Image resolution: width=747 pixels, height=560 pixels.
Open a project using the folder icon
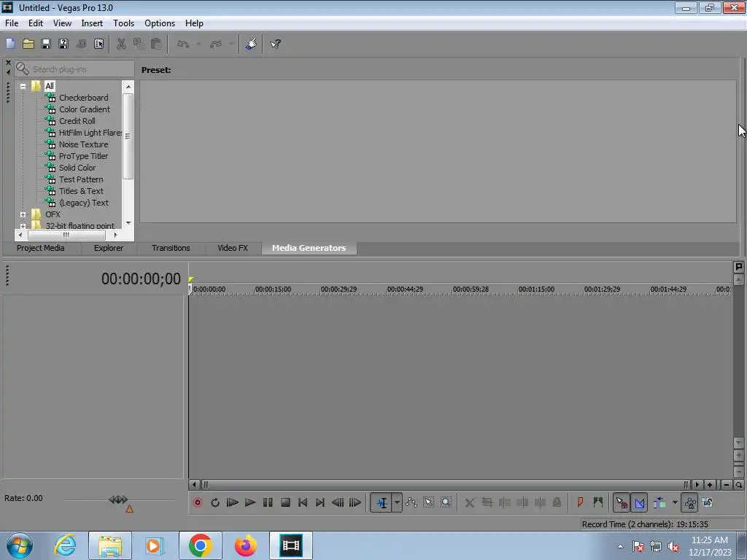(28, 44)
